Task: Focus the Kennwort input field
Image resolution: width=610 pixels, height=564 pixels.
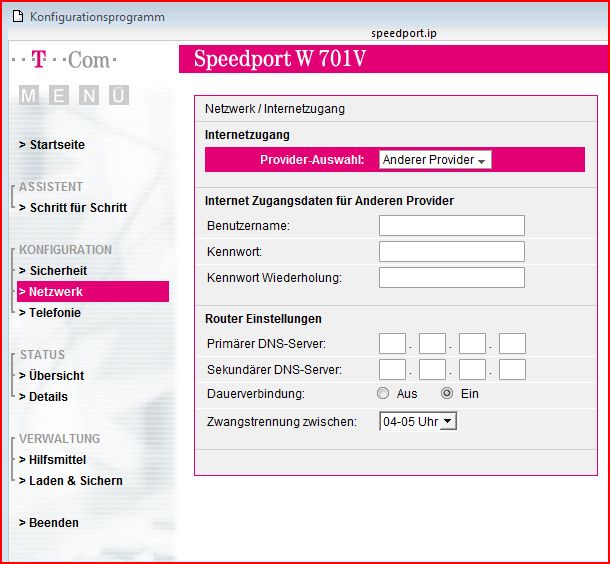Action: pos(452,252)
